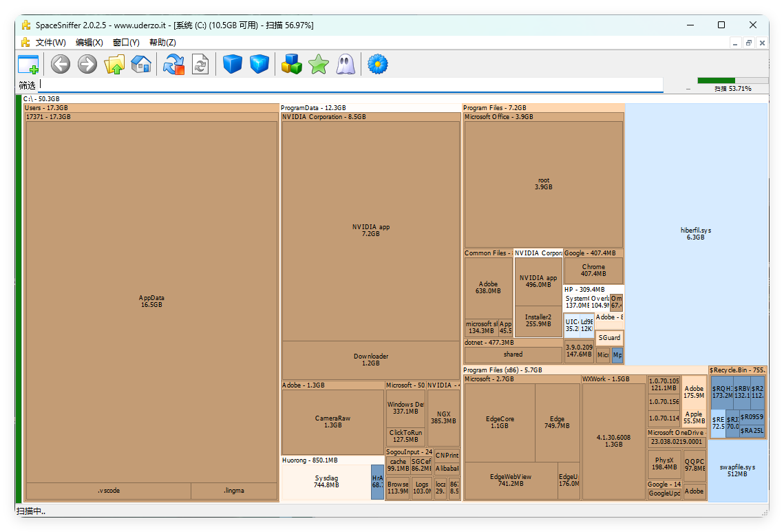
Task: Open a new SpaceSniffer view window
Action: 28,63
